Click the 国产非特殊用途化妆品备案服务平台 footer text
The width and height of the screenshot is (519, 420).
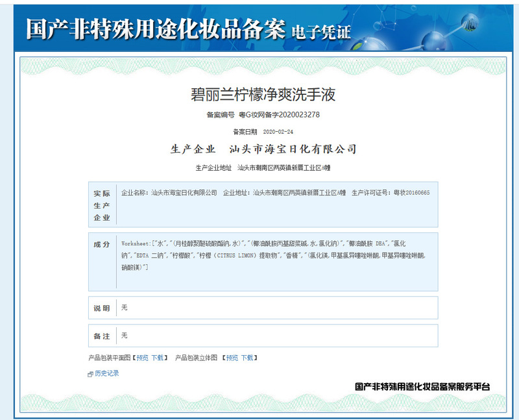pyautogui.click(x=422, y=386)
